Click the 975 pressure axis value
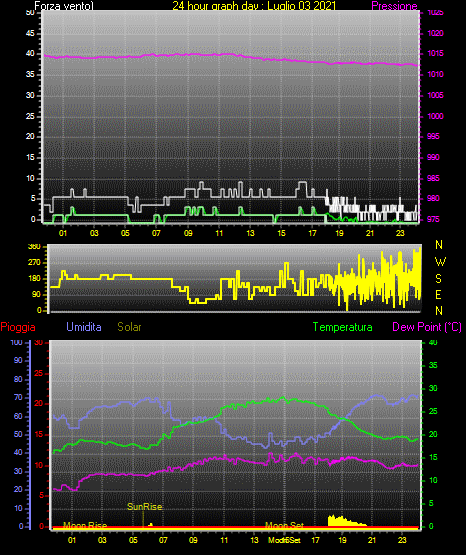The image size is (466, 555). pyautogui.click(x=433, y=219)
